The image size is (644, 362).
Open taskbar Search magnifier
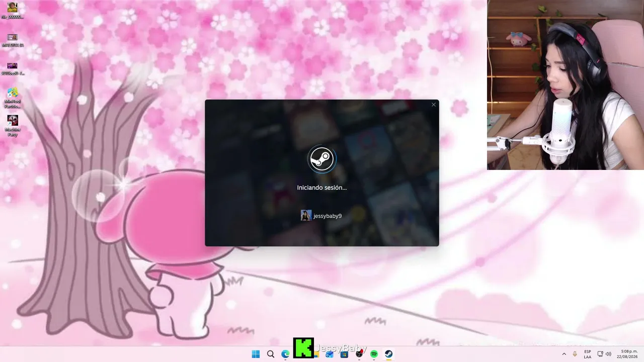click(271, 354)
